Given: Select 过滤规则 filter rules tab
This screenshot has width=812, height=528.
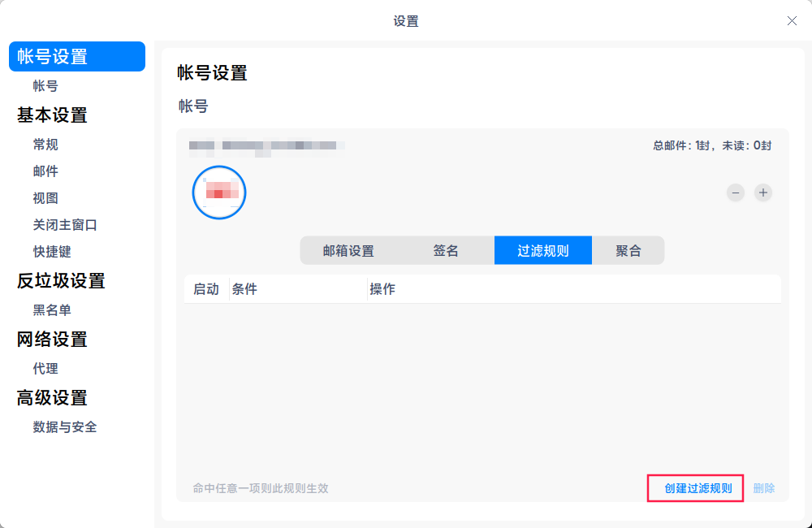Looking at the screenshot, I should (542, 250).
